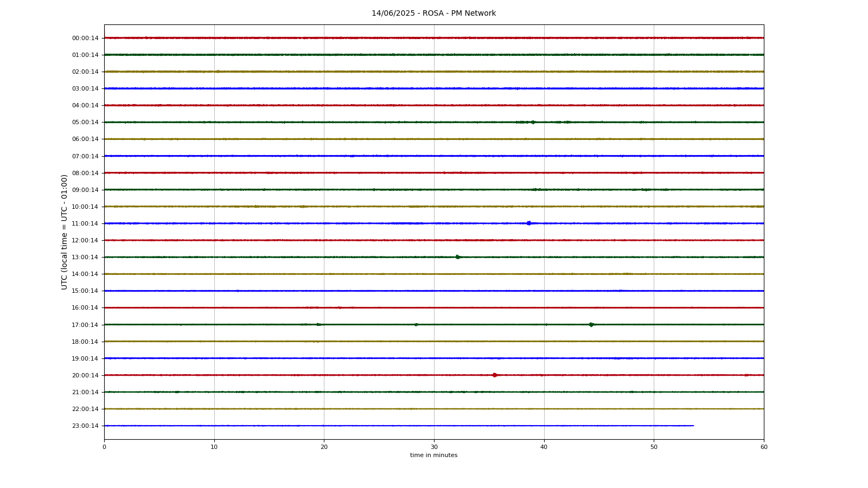Click the 06:00:14 time label
The width and height of the screenshot is (868, 488).
pos(85,139)
